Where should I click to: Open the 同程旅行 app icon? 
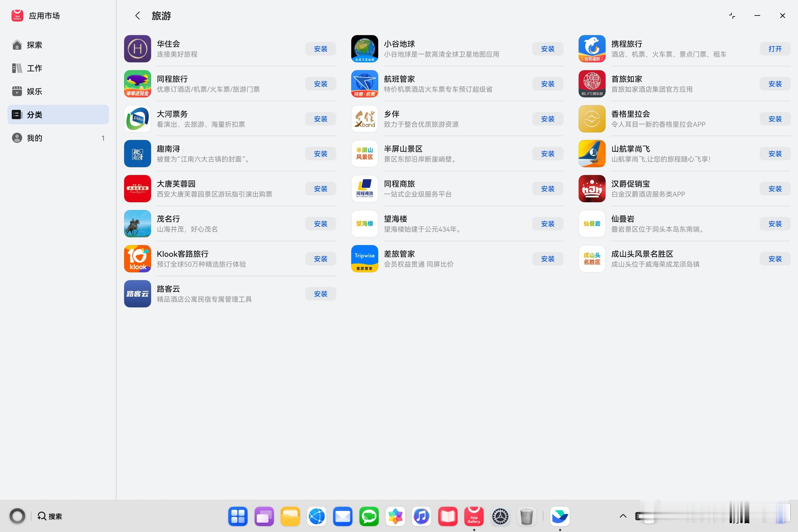tap(137, 83)
